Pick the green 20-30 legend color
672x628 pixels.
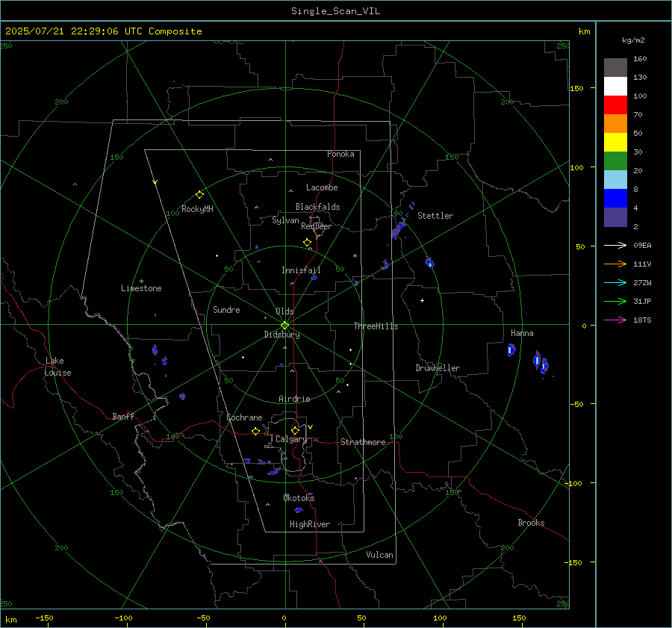pos(615,161)
